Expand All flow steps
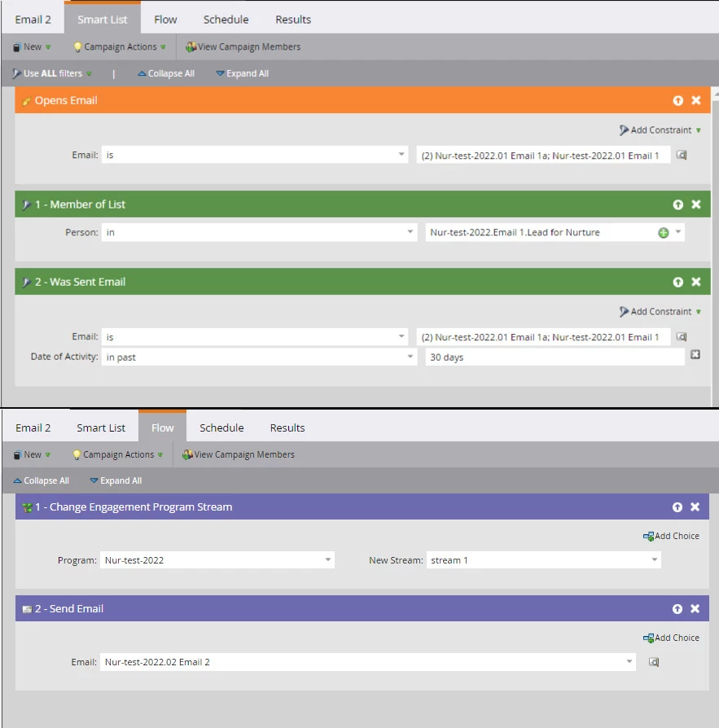The image size is (719, 728). click(116, 480)
